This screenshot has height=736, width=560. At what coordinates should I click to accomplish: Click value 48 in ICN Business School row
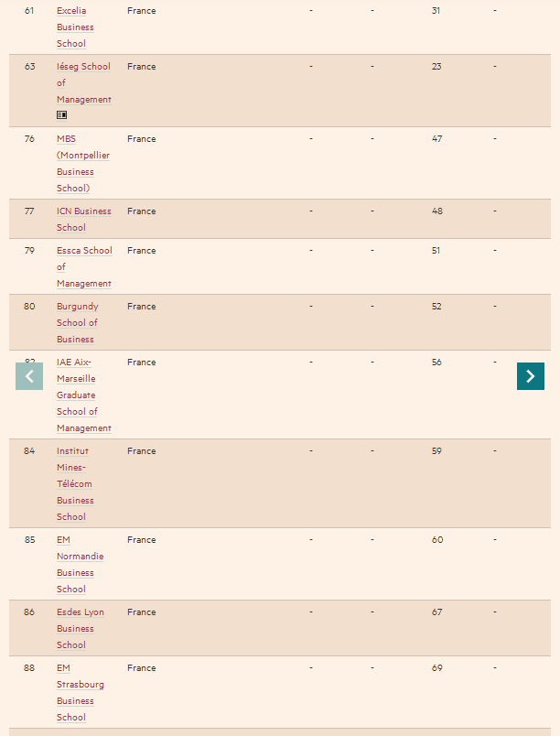click(x=436, y=211)
